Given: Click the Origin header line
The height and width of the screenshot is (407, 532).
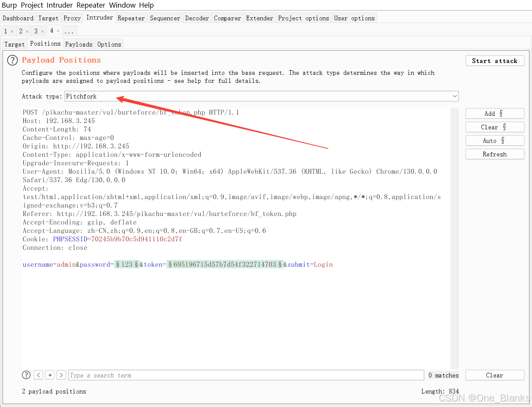Looking at the screenshot, I should pos(76,146).
